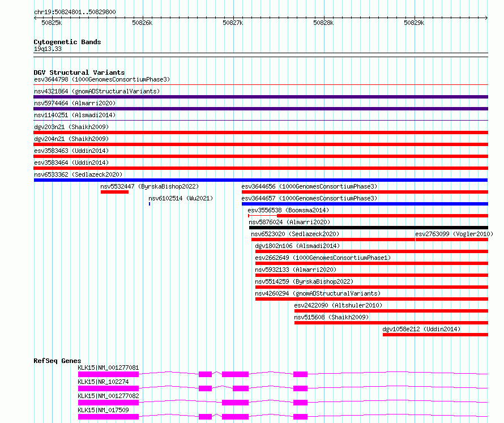The height and width of the screenshot is (423, 504).
Task: Click the KLK15|NR_102274 transcript label
Action: click(x=103, y=382)
